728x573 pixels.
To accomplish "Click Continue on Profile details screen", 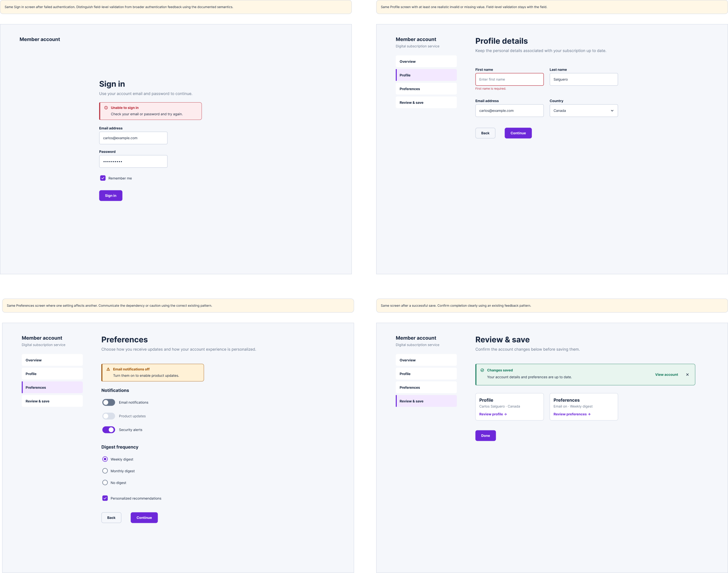I will [518, 133].
